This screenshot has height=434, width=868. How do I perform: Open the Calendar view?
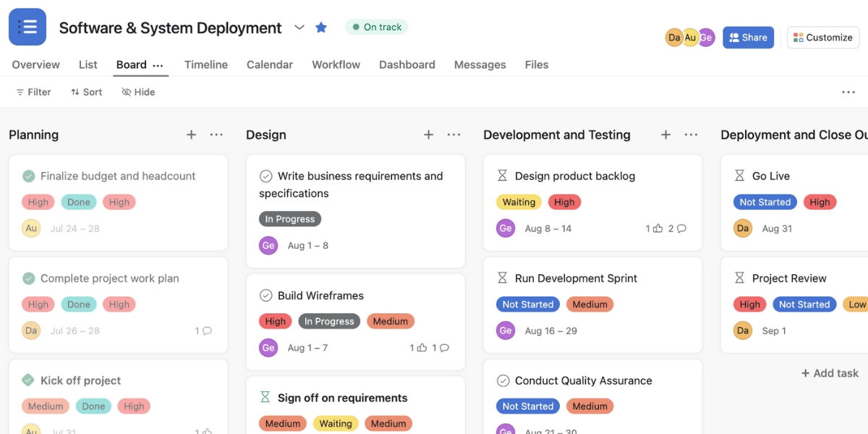tap(269, 64)
